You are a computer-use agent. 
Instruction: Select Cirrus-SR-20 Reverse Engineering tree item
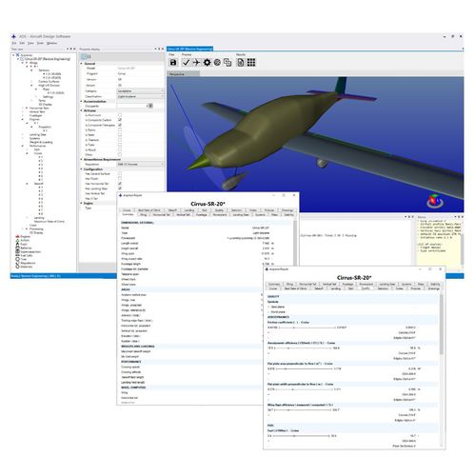(48, 59)
